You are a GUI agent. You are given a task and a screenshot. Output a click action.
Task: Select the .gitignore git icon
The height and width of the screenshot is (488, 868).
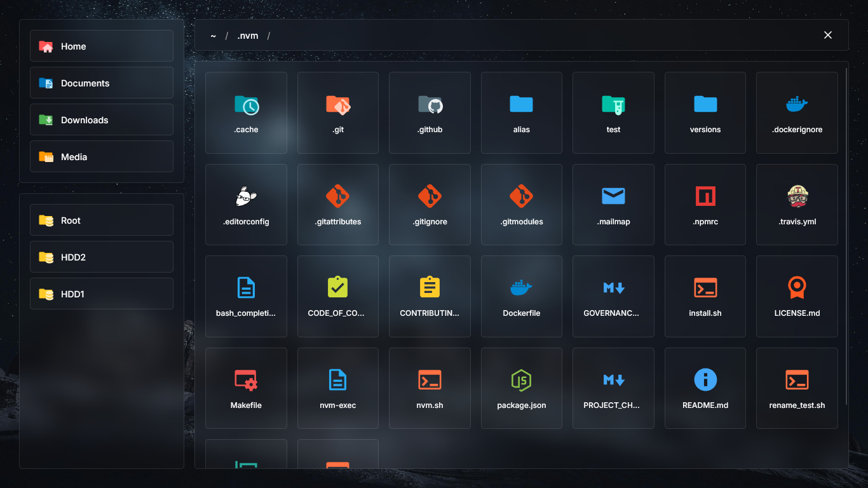430,196
